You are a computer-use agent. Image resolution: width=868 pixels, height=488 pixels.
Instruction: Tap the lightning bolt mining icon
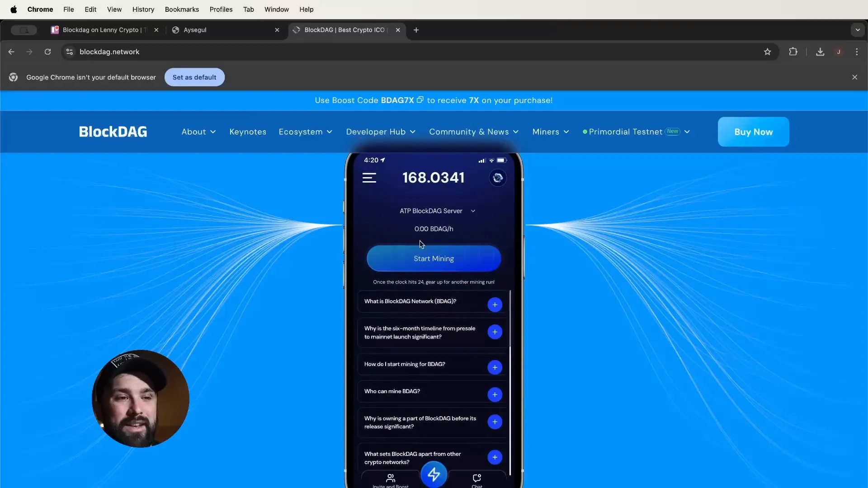[434, 474]
